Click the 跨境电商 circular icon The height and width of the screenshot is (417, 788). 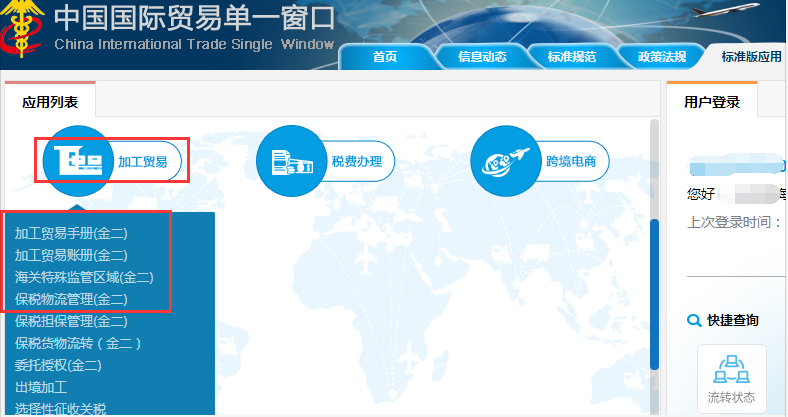coord(506,161)
